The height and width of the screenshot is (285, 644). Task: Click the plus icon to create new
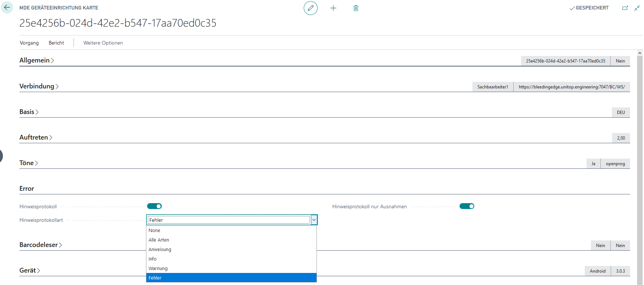[x=333, y=8]
